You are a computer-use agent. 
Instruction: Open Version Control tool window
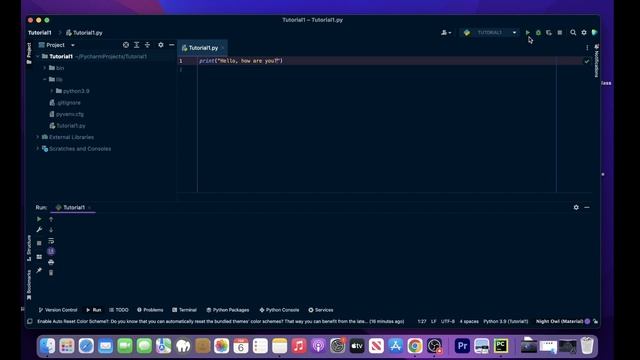coord(58,310)
